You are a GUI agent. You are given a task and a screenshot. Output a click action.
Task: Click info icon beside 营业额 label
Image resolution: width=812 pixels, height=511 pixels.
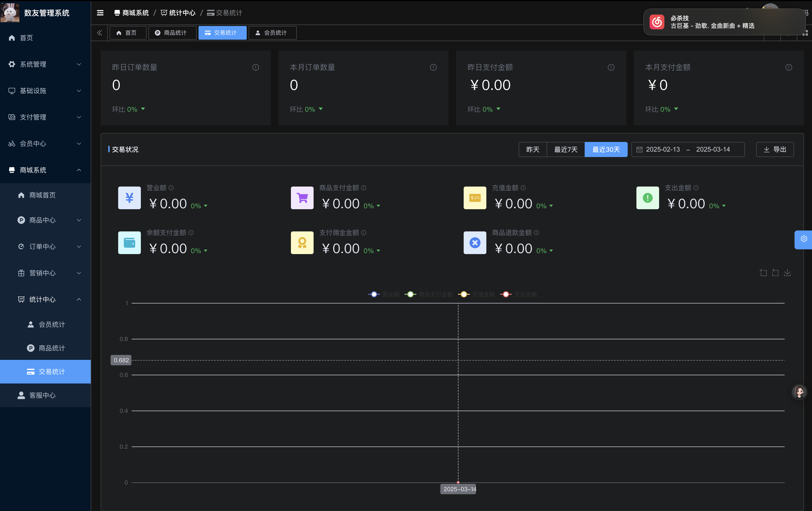pyautogui.click(x=171, y=188)
